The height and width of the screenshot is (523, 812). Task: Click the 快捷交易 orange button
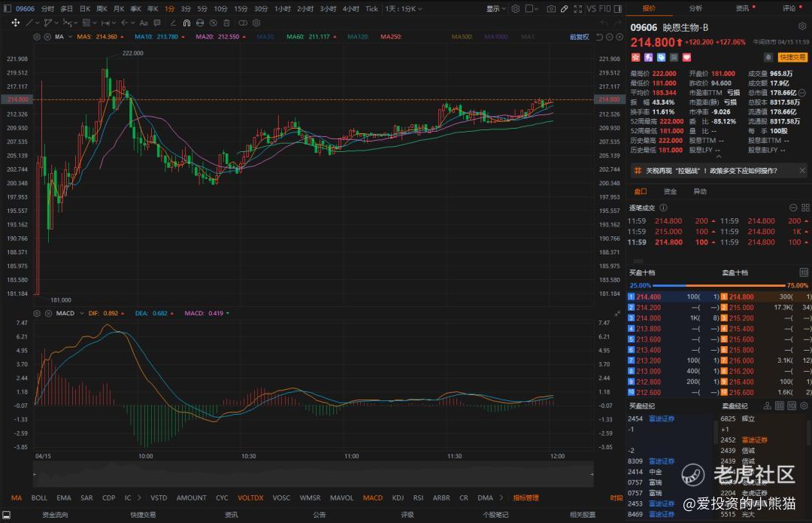792,57
